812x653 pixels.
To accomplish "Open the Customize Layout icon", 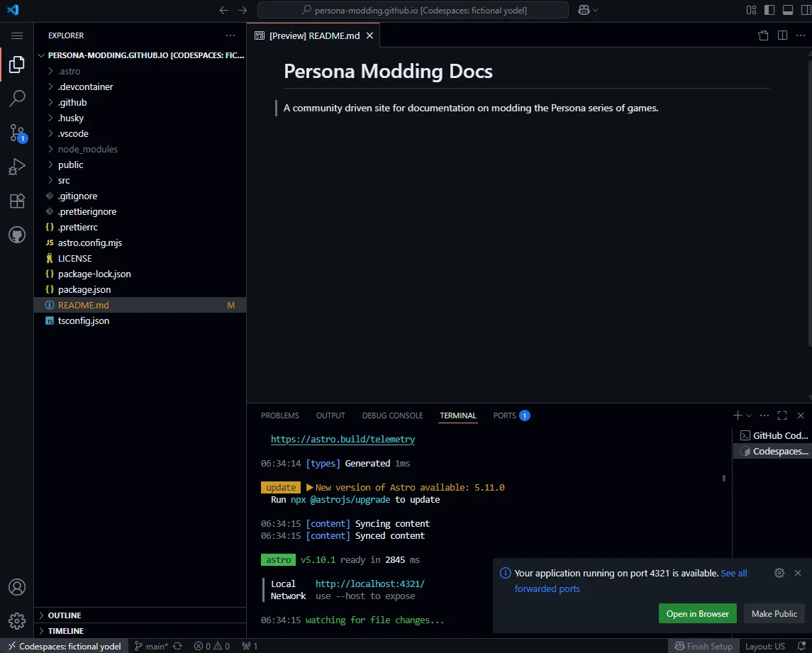I will (752, 10).
